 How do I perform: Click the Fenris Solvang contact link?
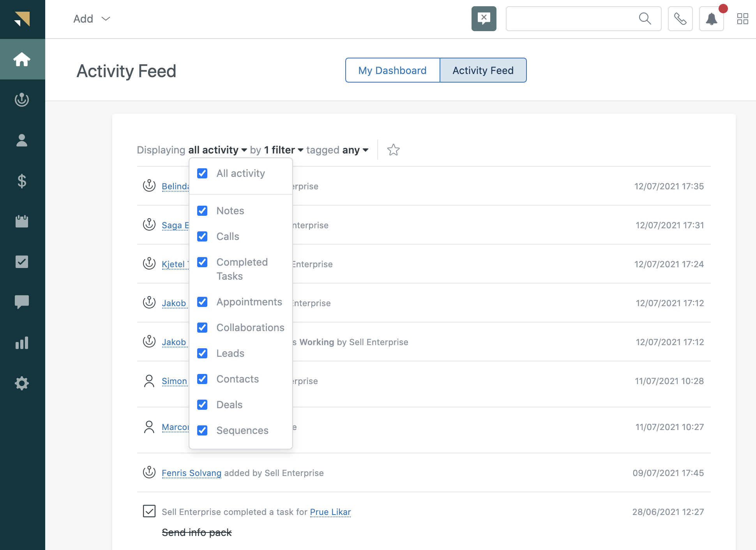tap(191, 472)
